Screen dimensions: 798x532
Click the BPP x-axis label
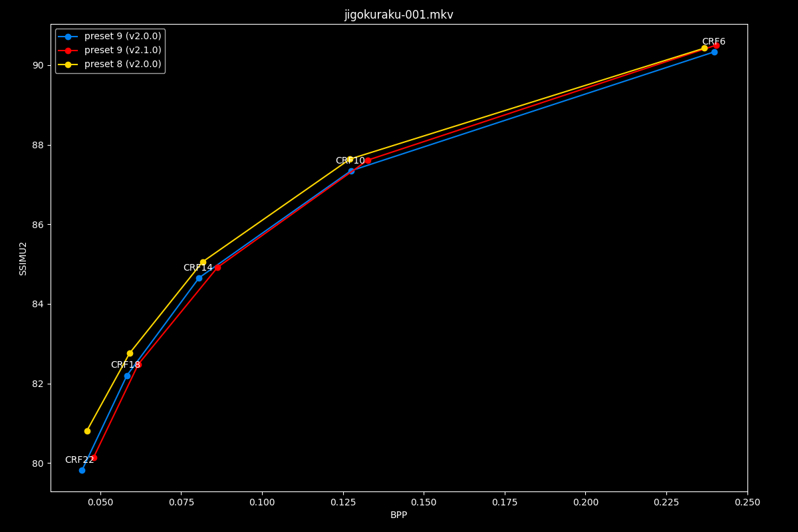tap(399, 515)
